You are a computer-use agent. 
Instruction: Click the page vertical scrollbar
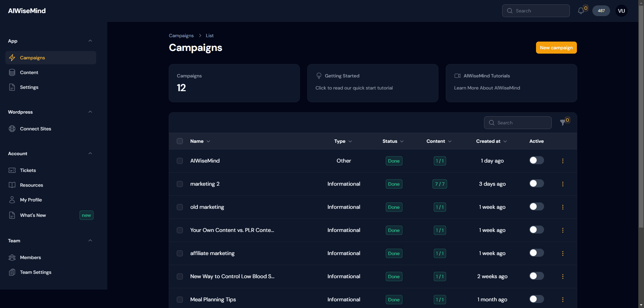[641, 117]
